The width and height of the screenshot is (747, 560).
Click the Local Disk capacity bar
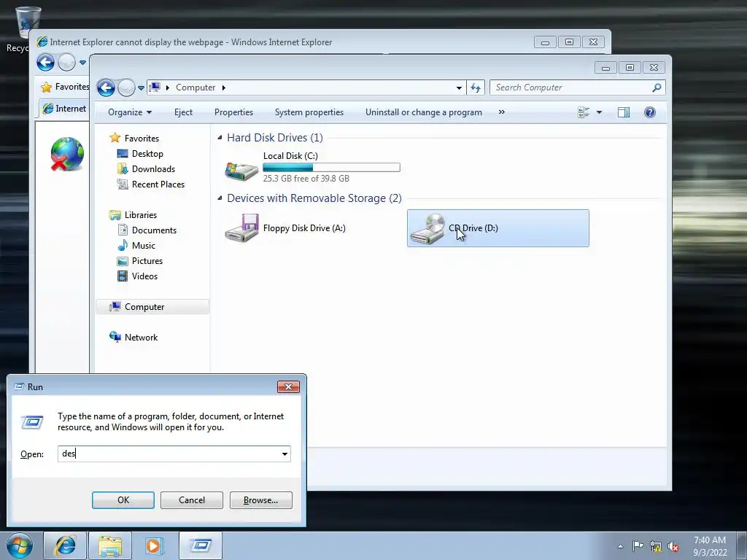pyautogui.click(x=332, y=167)
